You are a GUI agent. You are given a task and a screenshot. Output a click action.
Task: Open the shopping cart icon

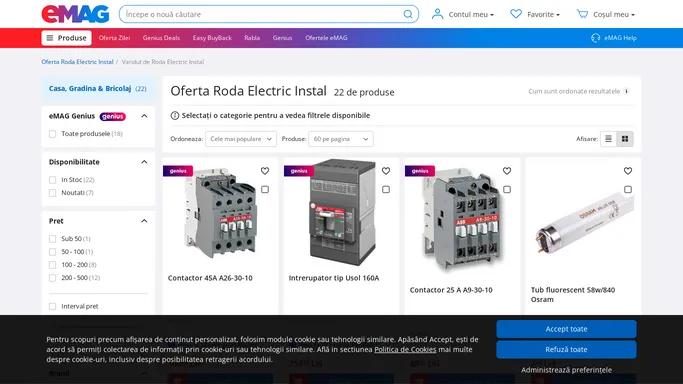point(582,14)
